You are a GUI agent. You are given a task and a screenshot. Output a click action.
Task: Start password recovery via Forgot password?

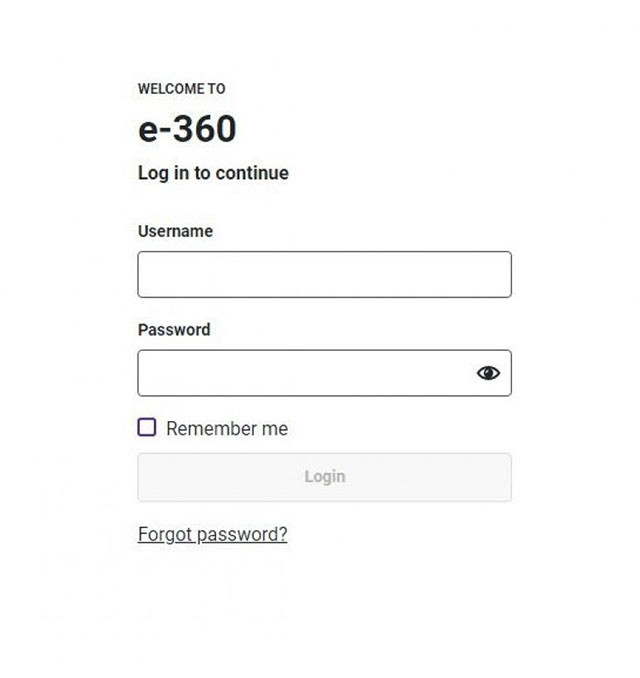pyautogui.click(x=212, y=534)
